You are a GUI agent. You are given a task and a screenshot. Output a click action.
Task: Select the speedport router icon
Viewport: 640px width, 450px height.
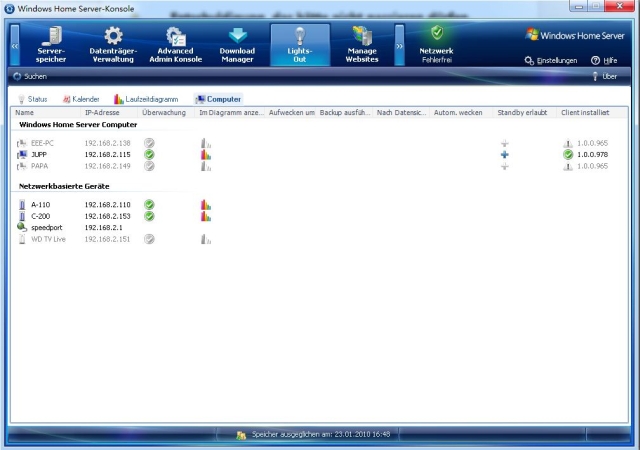[22, 227]
